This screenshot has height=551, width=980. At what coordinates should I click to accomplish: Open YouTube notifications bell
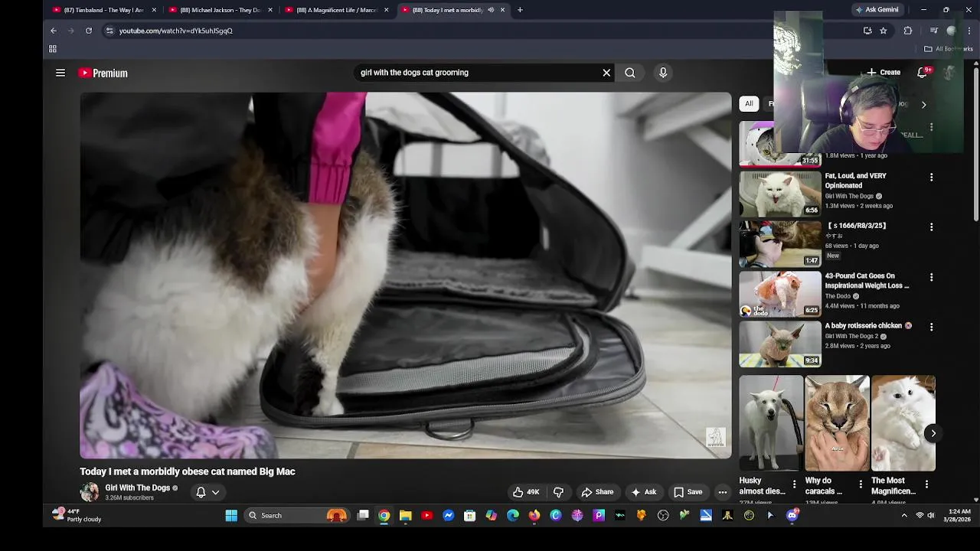pyautogui.click(x=923, y=73)
